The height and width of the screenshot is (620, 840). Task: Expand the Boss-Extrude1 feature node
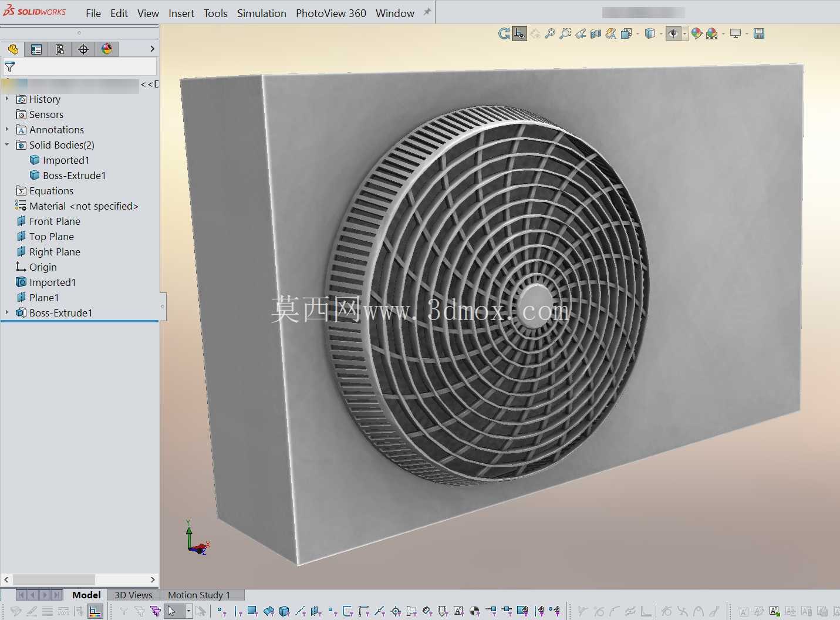6,312
